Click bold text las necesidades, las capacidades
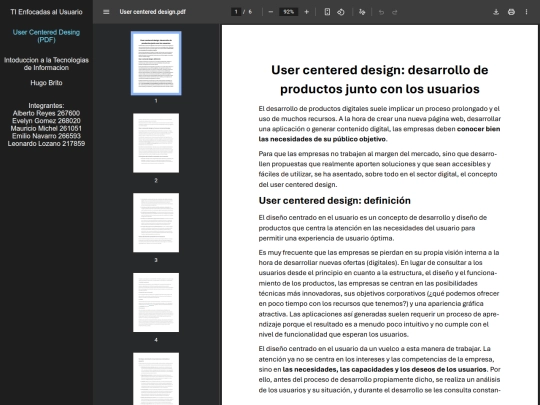The height and width of the screenshot is (405, 540). point(384,370)
